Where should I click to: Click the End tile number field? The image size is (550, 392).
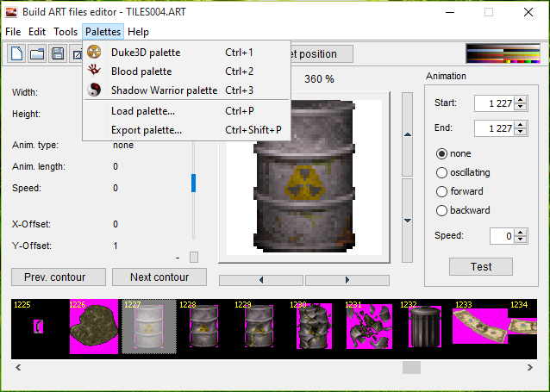point(495,128)
